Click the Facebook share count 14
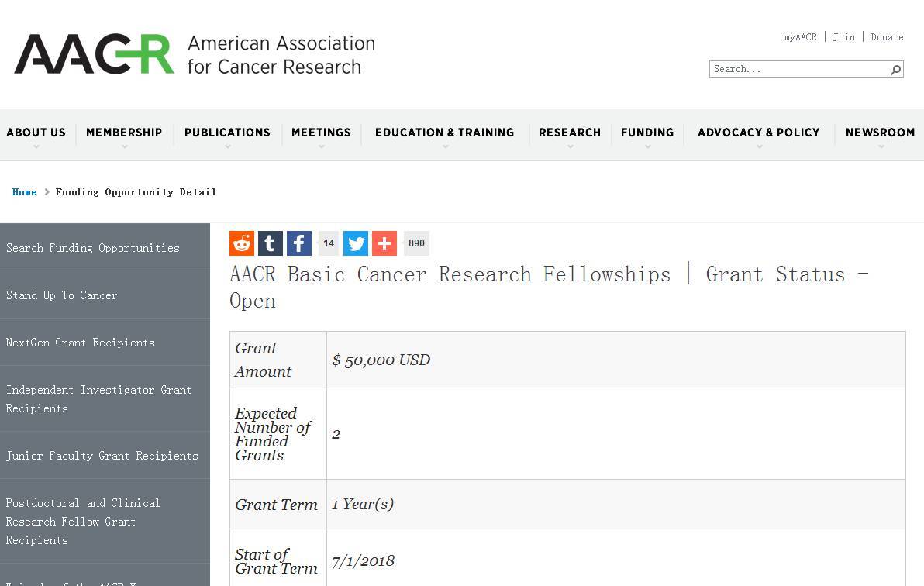This screenshot has width=924, height=586. pos(329,243)
